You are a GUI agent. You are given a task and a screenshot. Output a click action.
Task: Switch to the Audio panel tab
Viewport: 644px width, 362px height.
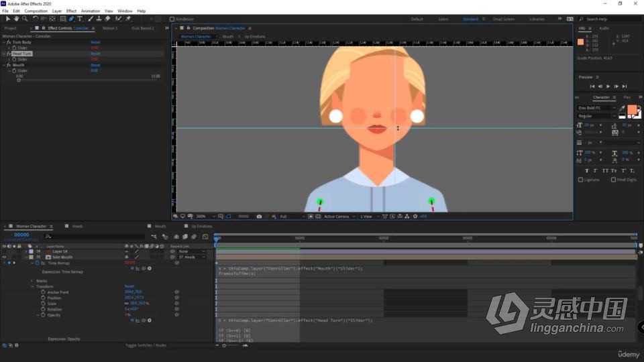click(x=604, y=28)
